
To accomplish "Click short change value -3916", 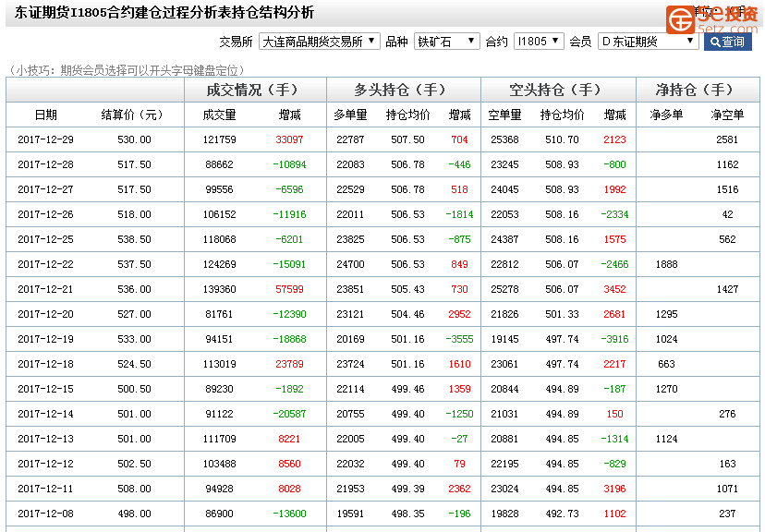I will (614, 339).
